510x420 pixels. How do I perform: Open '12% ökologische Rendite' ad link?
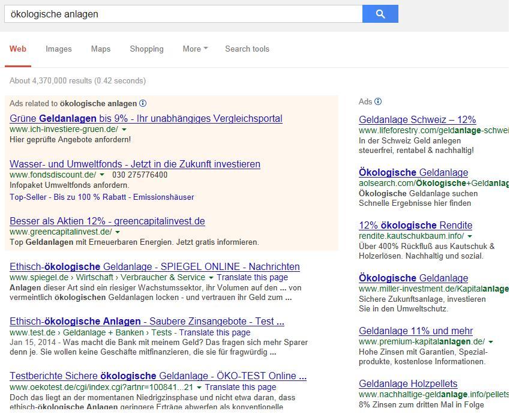(415, 226)
